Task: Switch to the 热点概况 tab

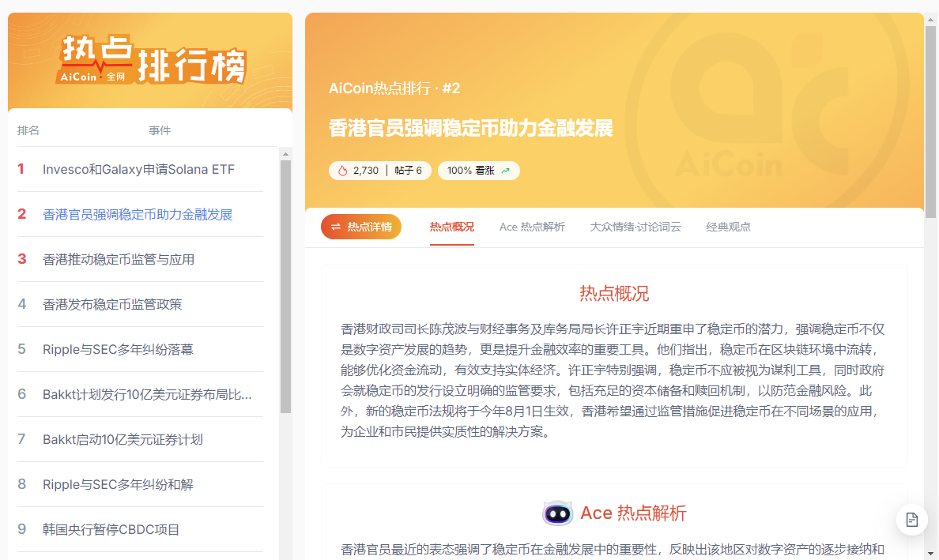Action: 451,227
